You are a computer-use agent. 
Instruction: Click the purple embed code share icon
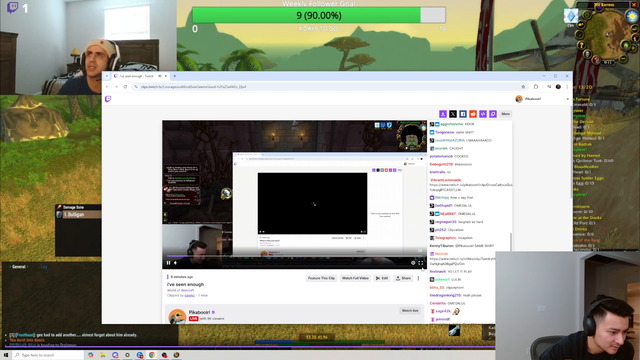[483, 114]
